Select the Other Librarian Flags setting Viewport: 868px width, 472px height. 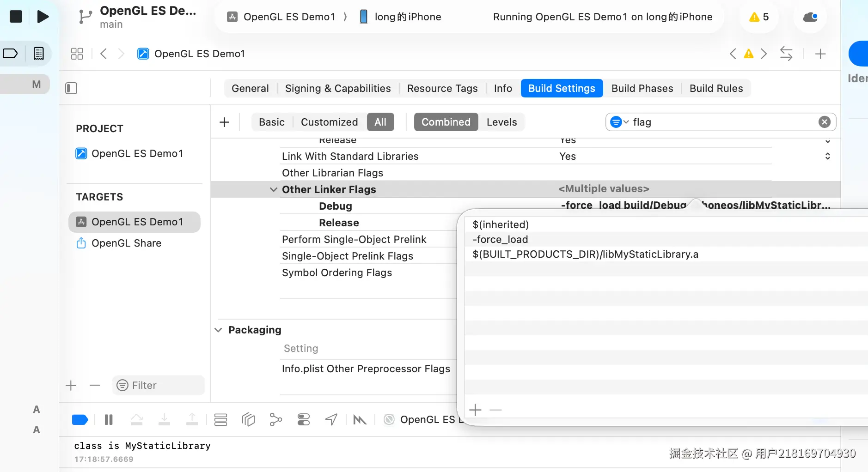pos(333,173)
